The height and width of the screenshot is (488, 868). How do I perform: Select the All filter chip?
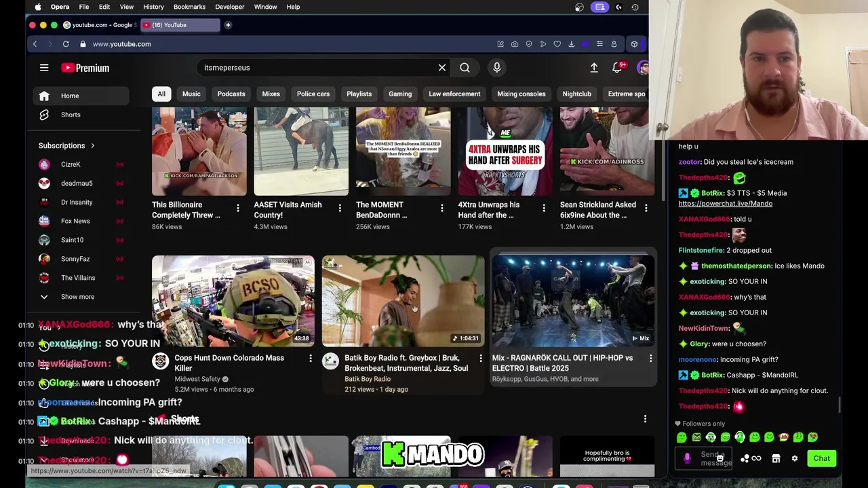pos(161,94)
